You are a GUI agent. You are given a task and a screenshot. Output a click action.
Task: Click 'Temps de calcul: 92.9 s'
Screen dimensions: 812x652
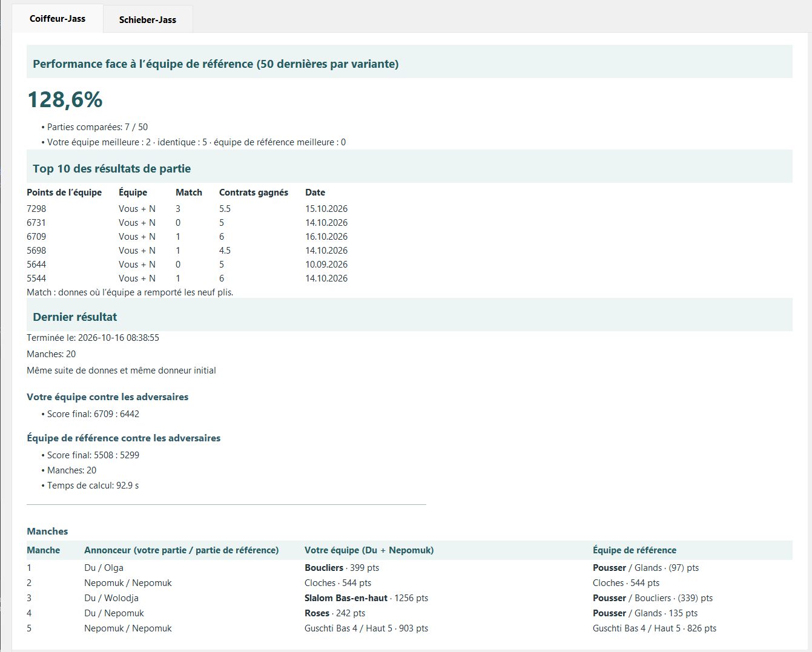pos(93,486)
